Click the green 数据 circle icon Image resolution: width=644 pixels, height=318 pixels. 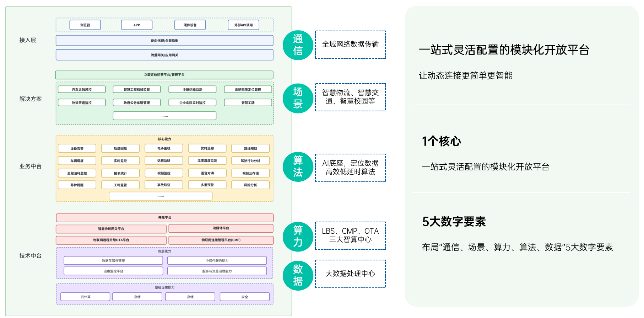tap(298, 275)
